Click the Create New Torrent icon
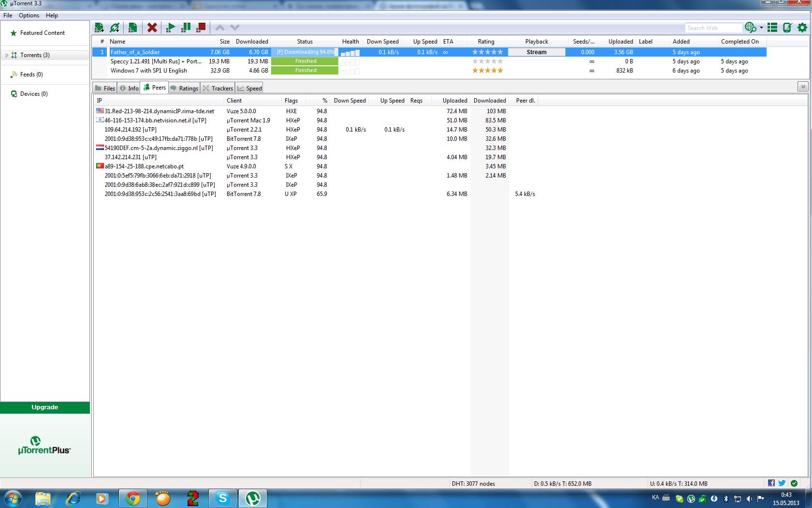Viewport: 812px width, 508px height. pos(132,28)
